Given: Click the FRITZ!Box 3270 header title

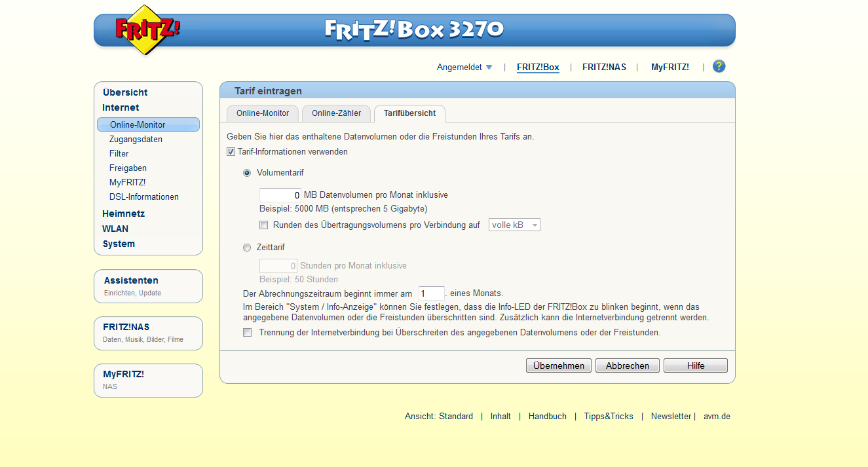Looking at the screenshot, I should coord(414,29).
